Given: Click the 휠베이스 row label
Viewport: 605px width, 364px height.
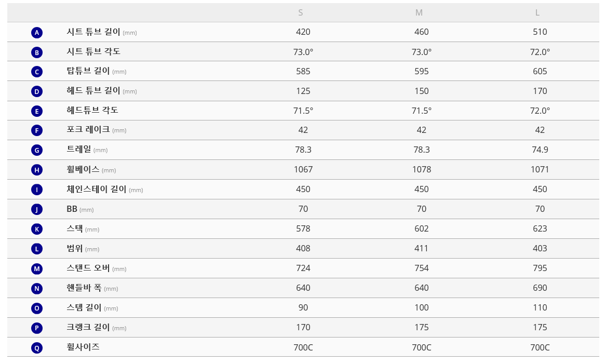Looking at the screenshot, I should click(x=83, y=170).
